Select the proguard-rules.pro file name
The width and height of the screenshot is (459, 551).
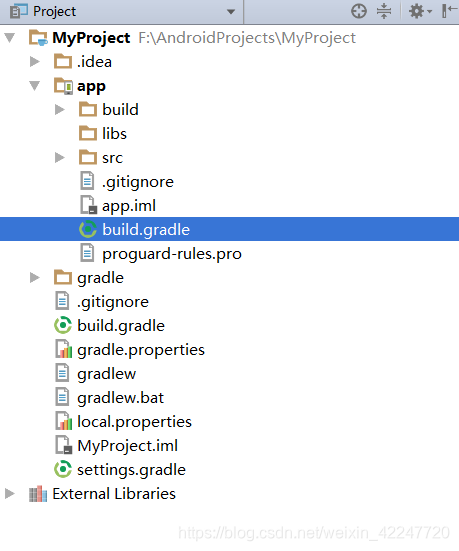pyautogui.click(x=172, y=254)
